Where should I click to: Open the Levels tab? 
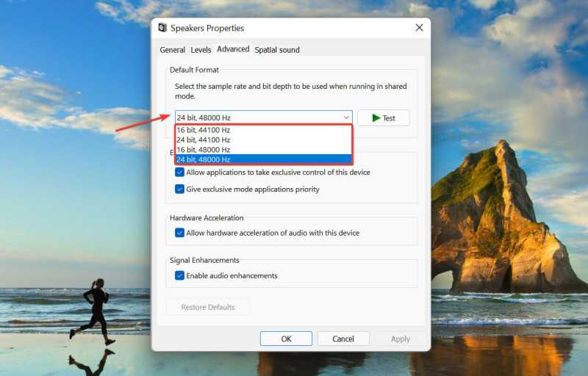pos(201,50)
